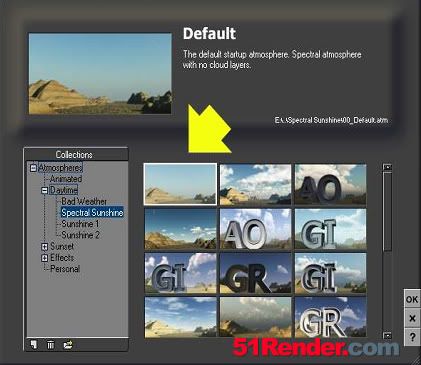Click the scroll down arrow of thumbnail list

[x=387, y=335]
